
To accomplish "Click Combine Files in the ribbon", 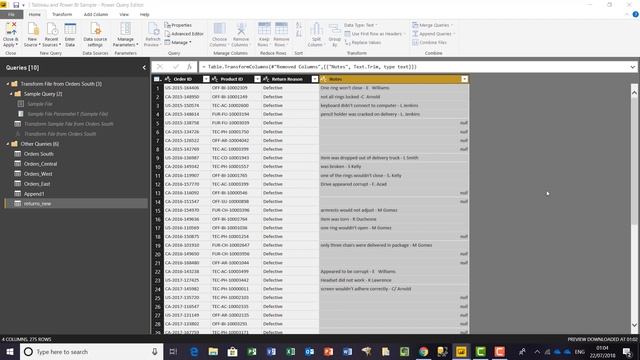I will (x=429, y=42).
